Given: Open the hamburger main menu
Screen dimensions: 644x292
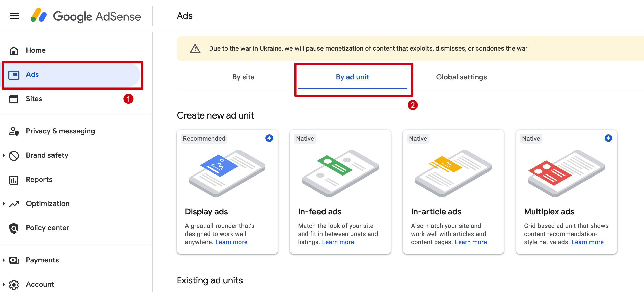Looking at the screenshot, I should pos(14,16).
